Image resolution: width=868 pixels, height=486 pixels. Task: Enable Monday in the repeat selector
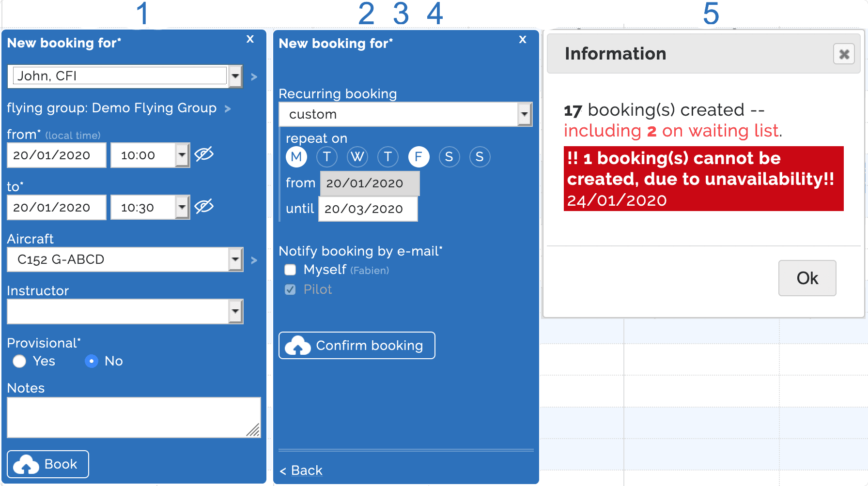296,156
